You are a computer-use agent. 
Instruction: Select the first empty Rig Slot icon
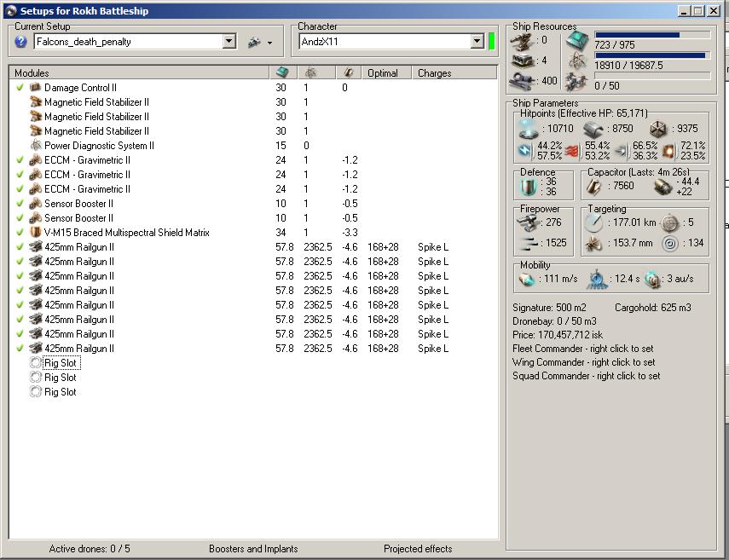coord(36,363)
